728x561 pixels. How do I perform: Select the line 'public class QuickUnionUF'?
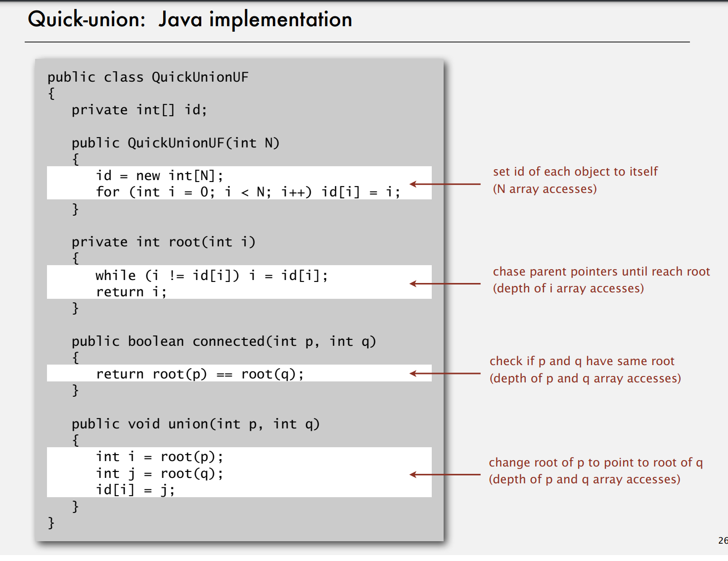tap(148, 77)
